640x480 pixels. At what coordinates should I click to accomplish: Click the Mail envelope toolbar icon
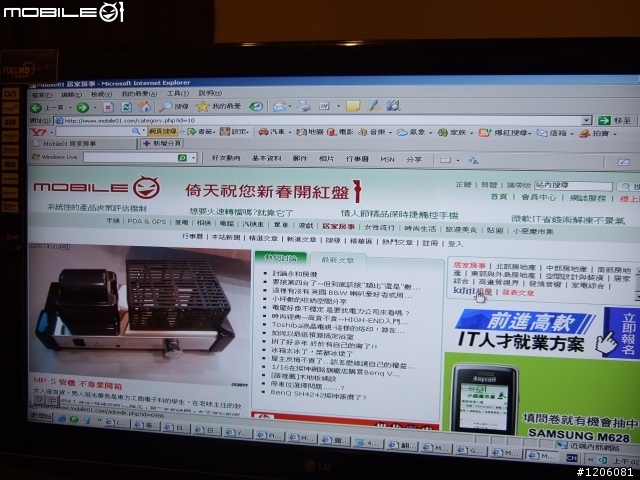pos(279,107)
